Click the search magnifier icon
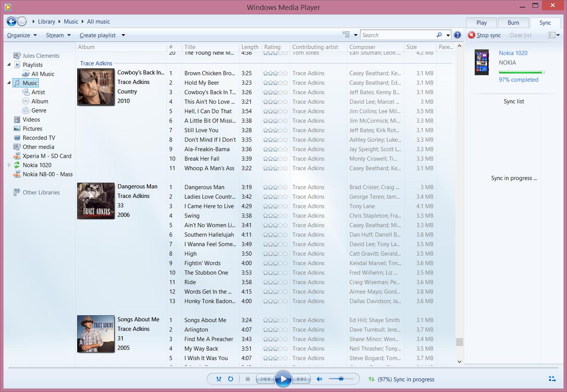This screenshot has height=392, width=567. tap(439, 35)
